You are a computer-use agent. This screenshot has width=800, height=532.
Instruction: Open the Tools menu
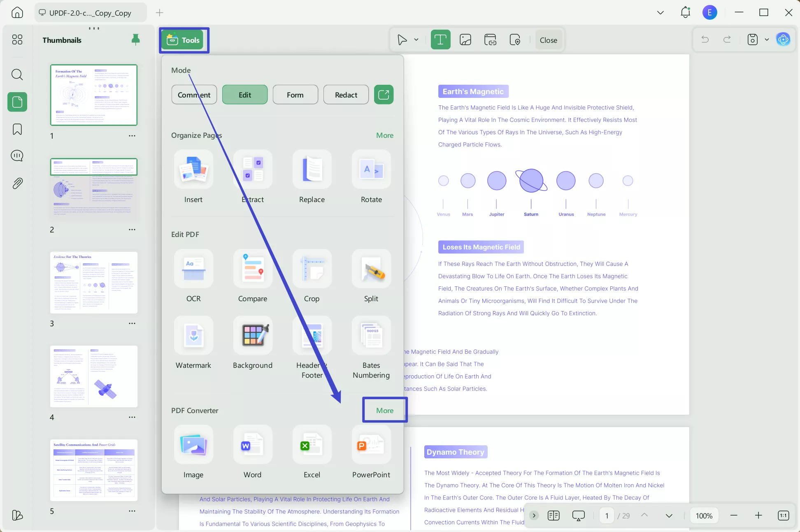tap(184, 40)
